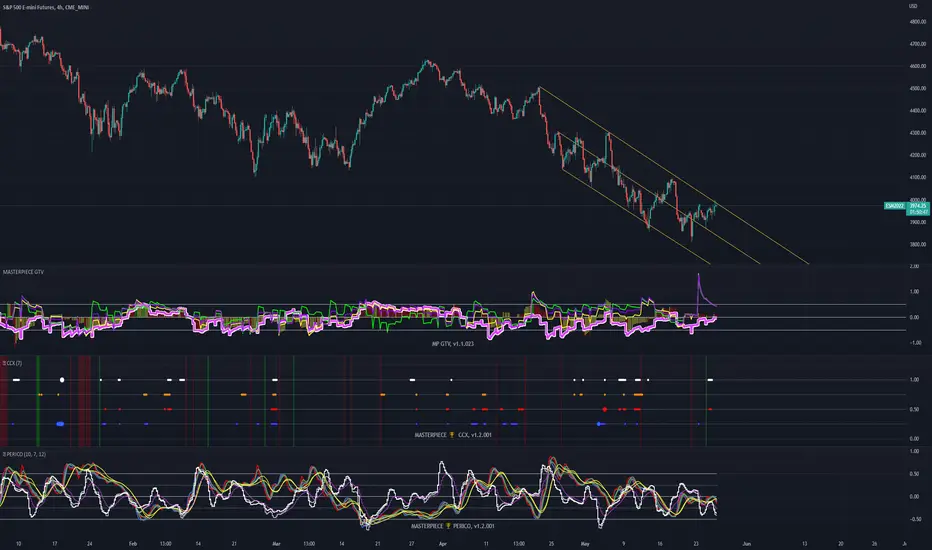Select the 3974.25 current price label
The image size is (932, 550).
point(918,206)
